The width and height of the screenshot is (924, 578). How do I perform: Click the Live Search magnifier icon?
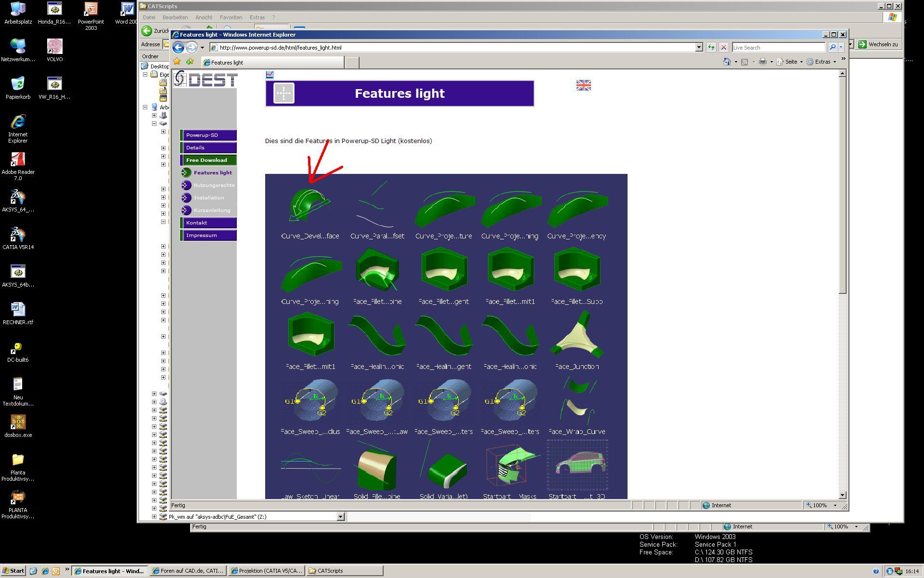point(832,47)
